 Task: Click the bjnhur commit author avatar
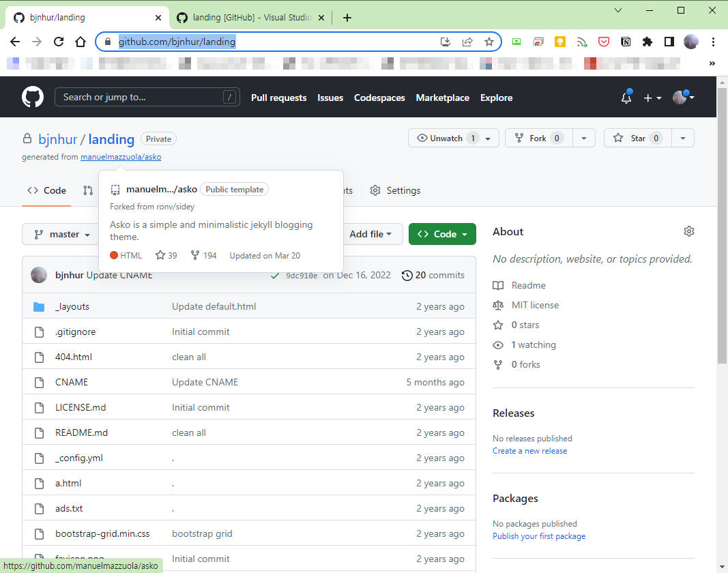pos(39,275)
